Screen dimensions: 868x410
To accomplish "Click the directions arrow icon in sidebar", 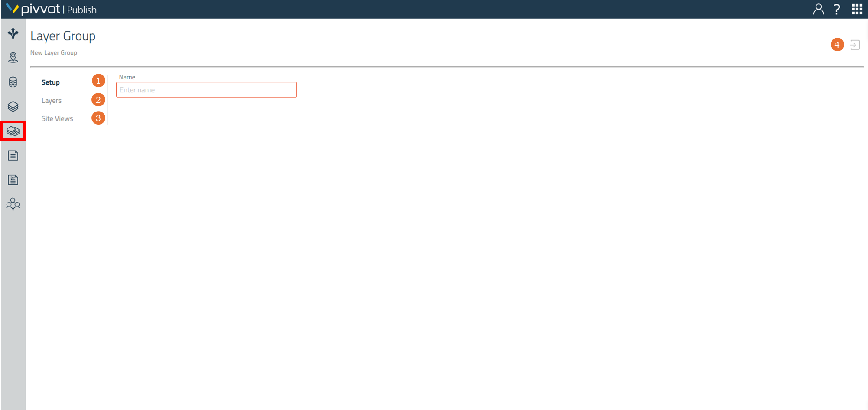I will 13,33.
